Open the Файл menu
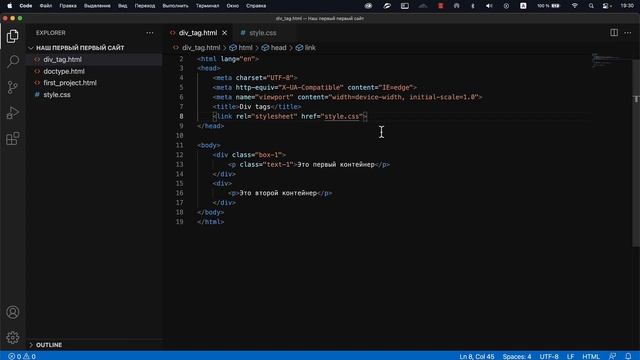This screenshot has width=640, height=360. (46, 6)
